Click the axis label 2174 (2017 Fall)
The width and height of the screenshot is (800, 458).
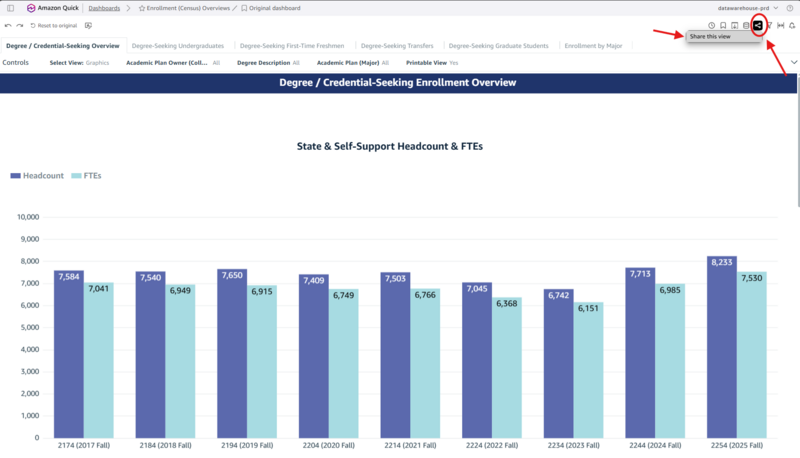coord(84,445)
